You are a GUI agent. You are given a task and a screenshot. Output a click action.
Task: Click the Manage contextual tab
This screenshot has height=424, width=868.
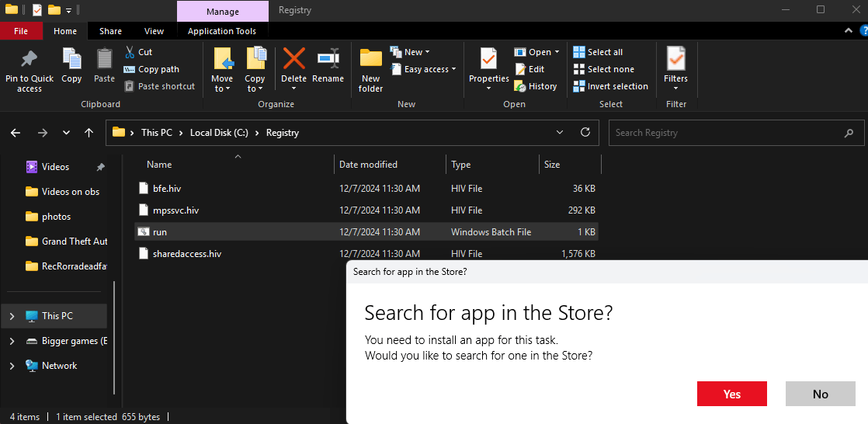(x=223, y=11)
